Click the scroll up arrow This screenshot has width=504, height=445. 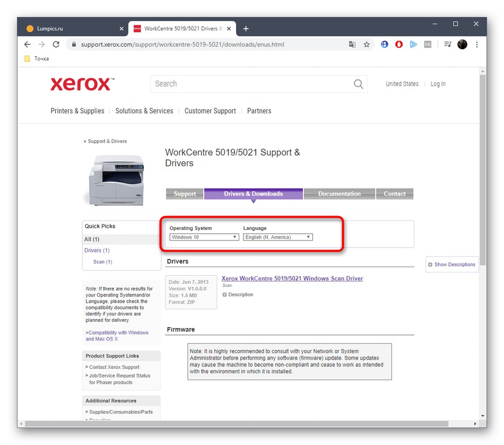point(482,71)
